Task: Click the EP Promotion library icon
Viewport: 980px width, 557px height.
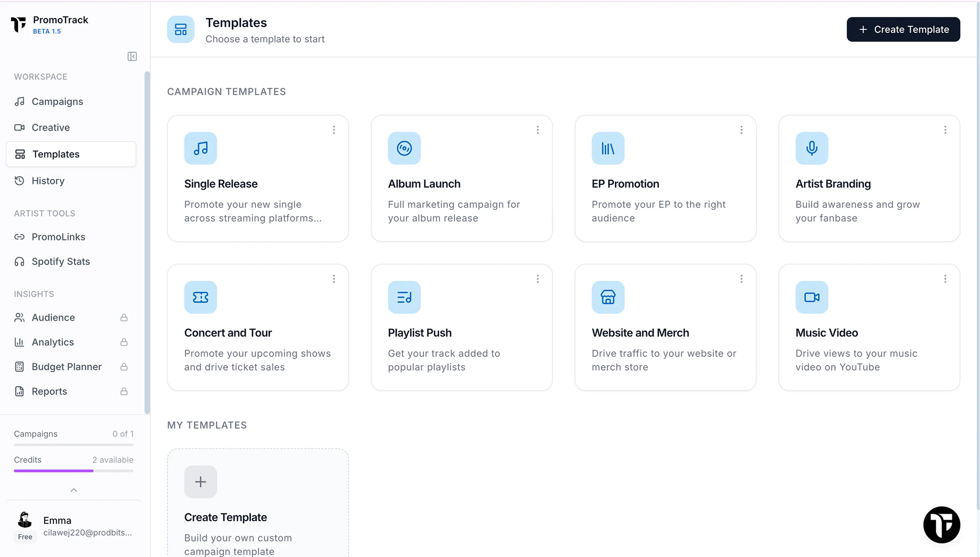Action: tap(608, 148)
